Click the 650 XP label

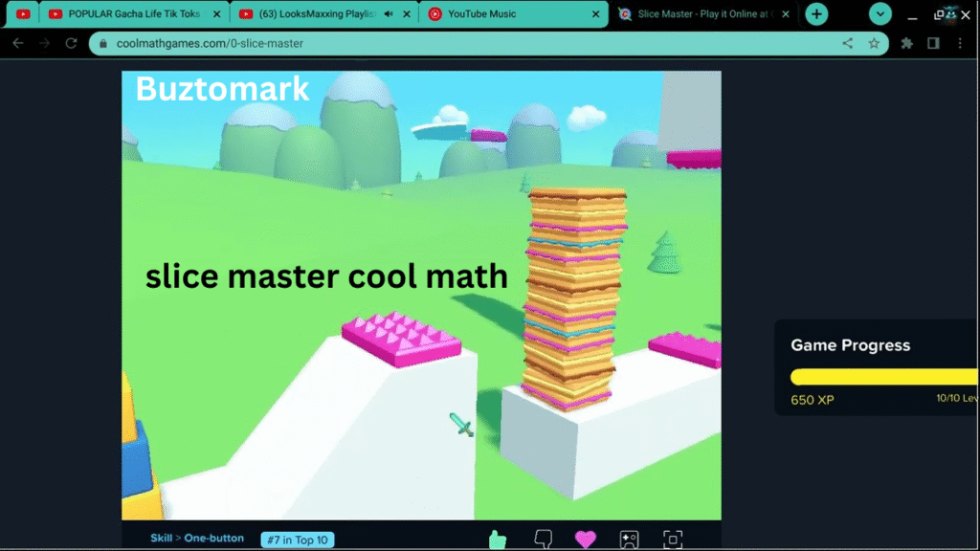tap(812, 400)
